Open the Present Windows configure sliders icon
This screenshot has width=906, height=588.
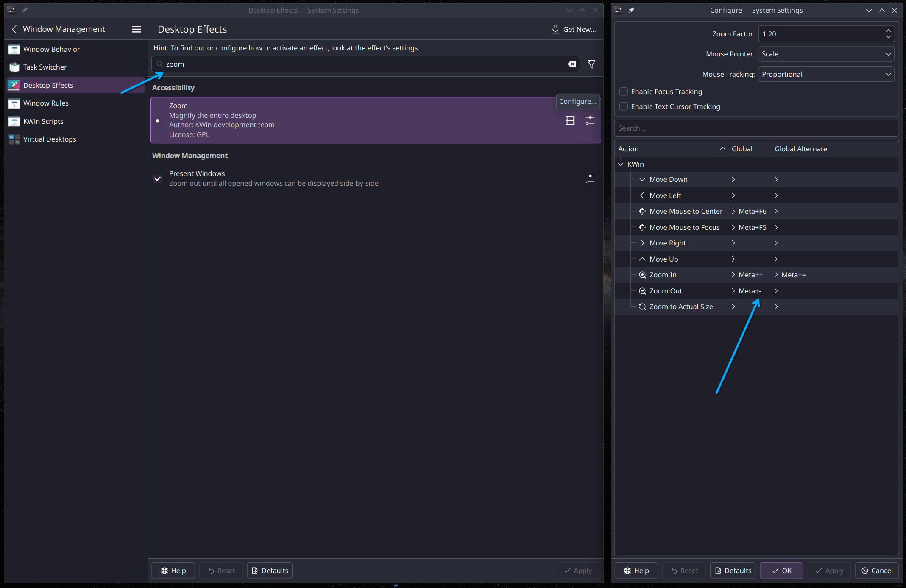pos(590,179)
